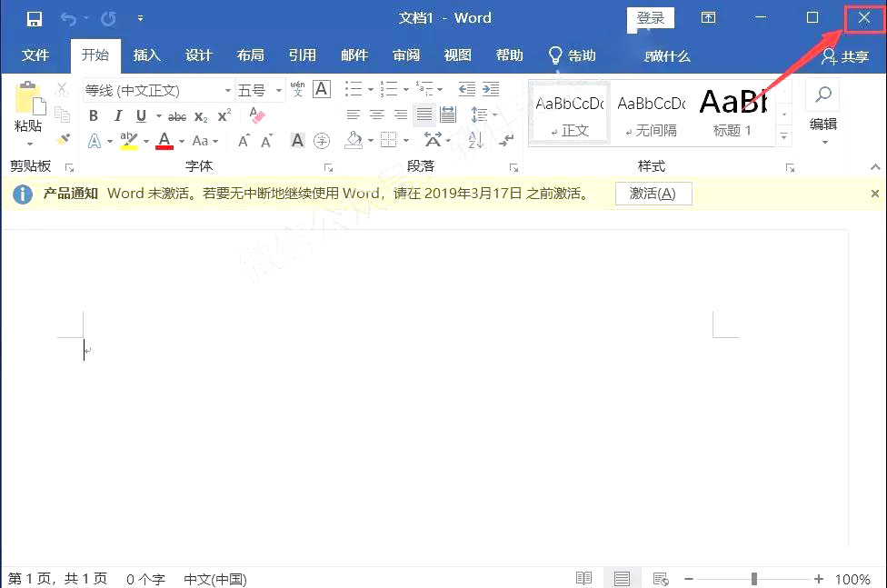The height and width of the screenshot is (588, 887).
Task: Toggle Underline formatting
Action: pyautogui.click(x=142, y=116)
